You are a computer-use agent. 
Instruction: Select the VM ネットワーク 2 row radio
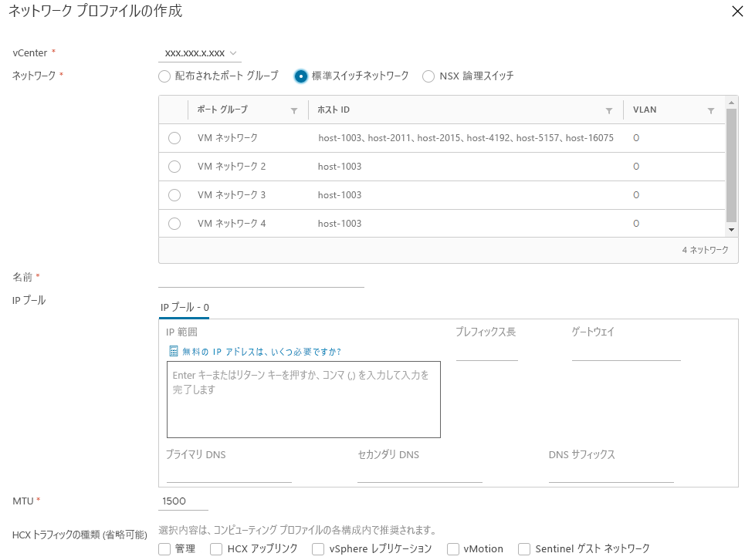click(174, 167)
